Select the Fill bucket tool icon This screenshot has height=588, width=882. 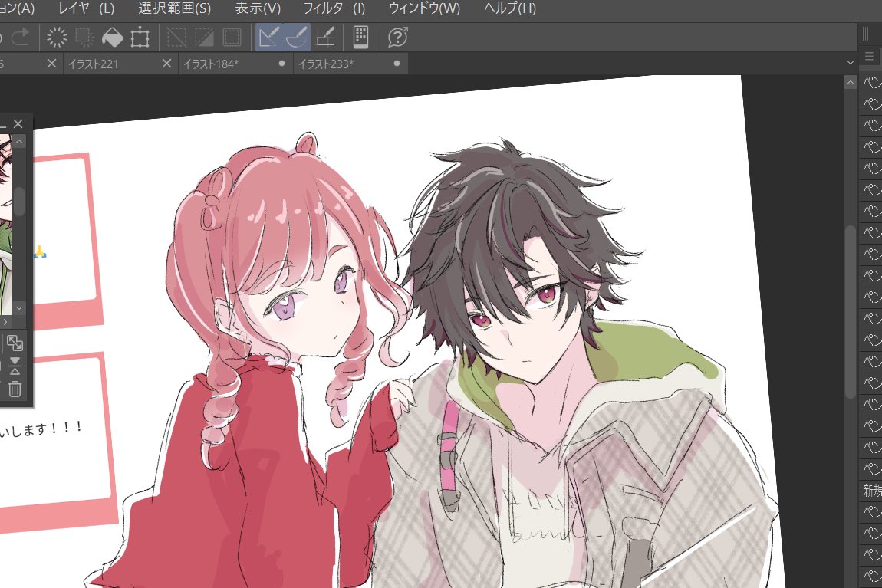click(111, 37)
